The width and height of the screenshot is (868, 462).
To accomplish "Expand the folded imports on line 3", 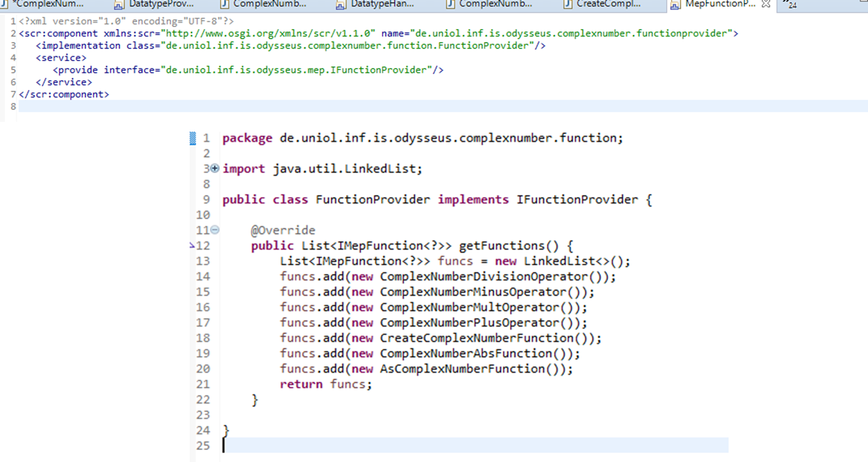I will click(x=215, y=169).
